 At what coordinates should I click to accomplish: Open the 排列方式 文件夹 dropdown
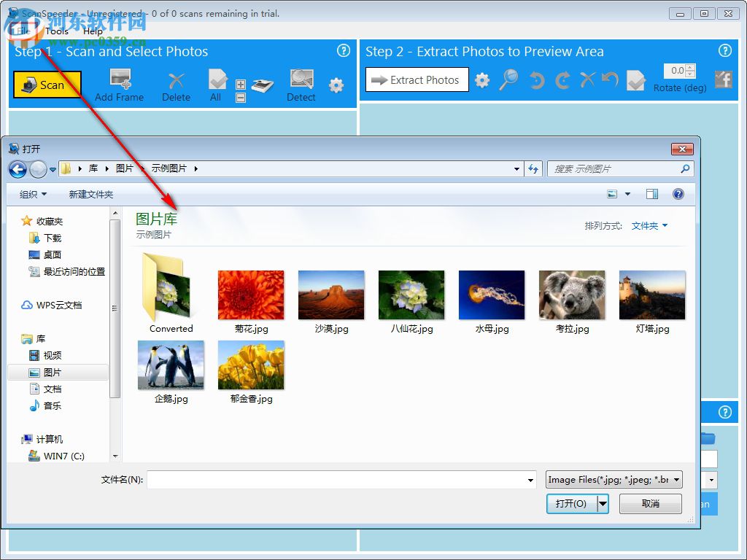(x=649, y=226)
